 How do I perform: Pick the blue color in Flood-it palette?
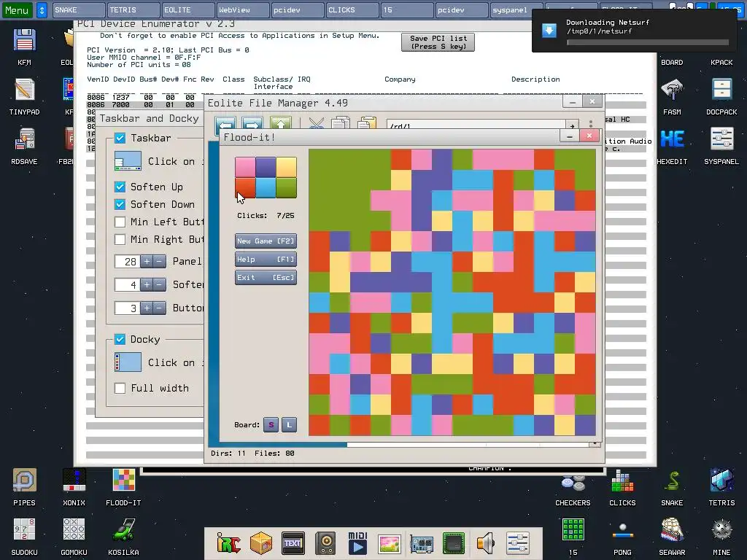click(x=266, y=188)
